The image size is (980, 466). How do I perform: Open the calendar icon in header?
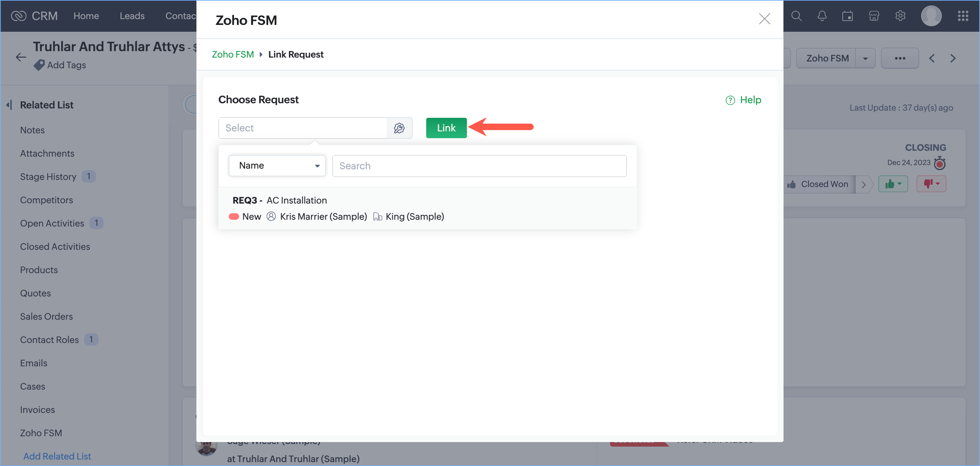point(847,16)
